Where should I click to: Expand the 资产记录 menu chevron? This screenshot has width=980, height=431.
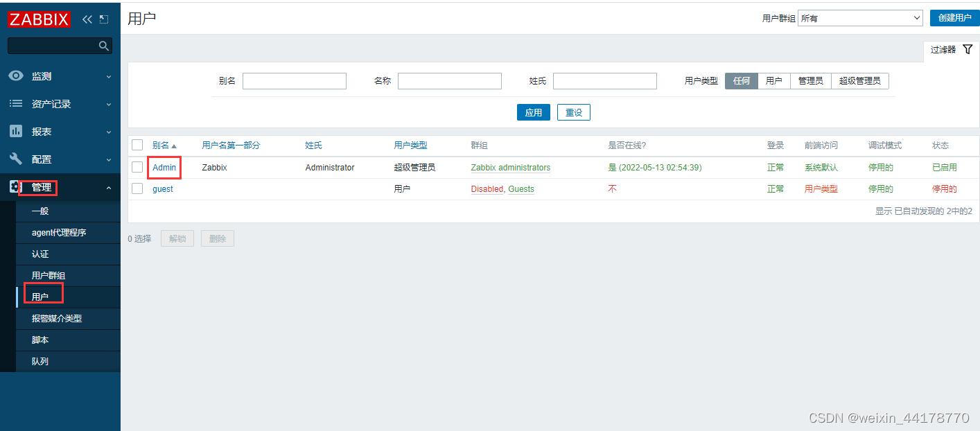[109, 105]
